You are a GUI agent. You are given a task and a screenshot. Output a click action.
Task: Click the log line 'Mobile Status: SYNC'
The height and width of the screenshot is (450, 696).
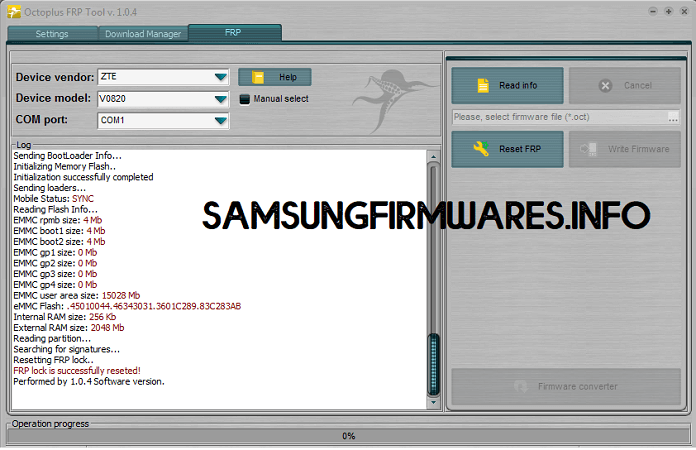[x=53, y=199]
